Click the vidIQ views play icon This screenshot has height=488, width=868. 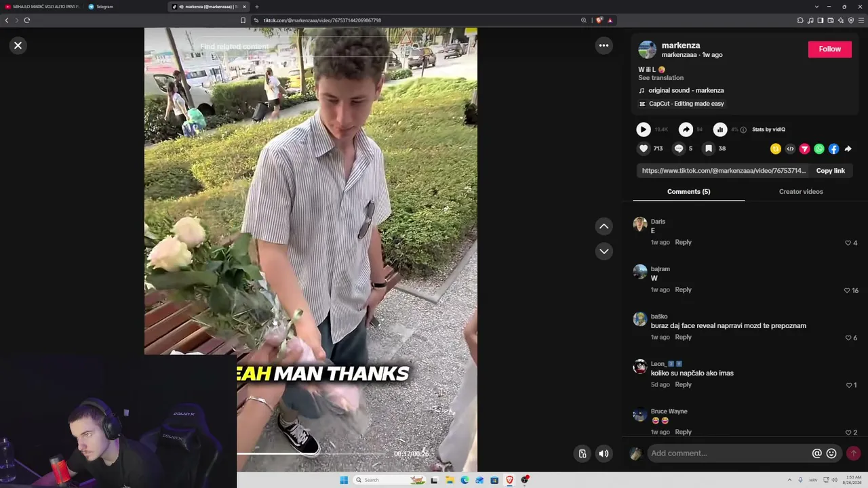coord(644,129)
